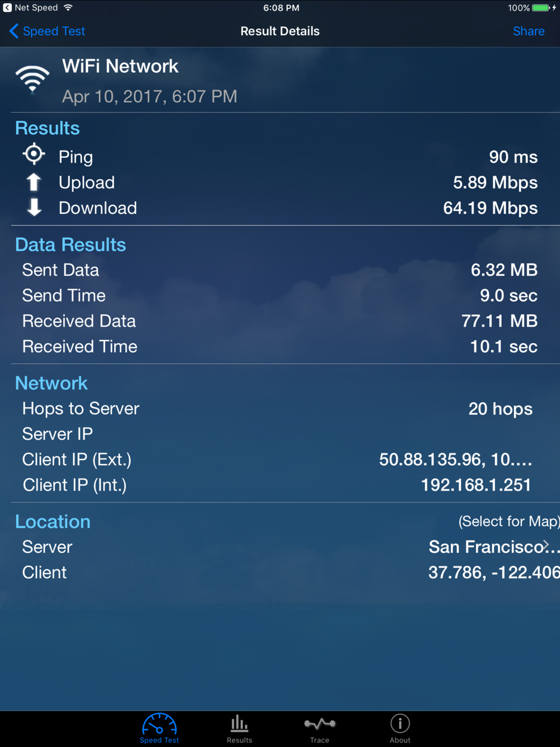Image resolution: width=560 pixels, height=747 pixels.
Task: Tap the Download arrow icon
Action: 34,207
